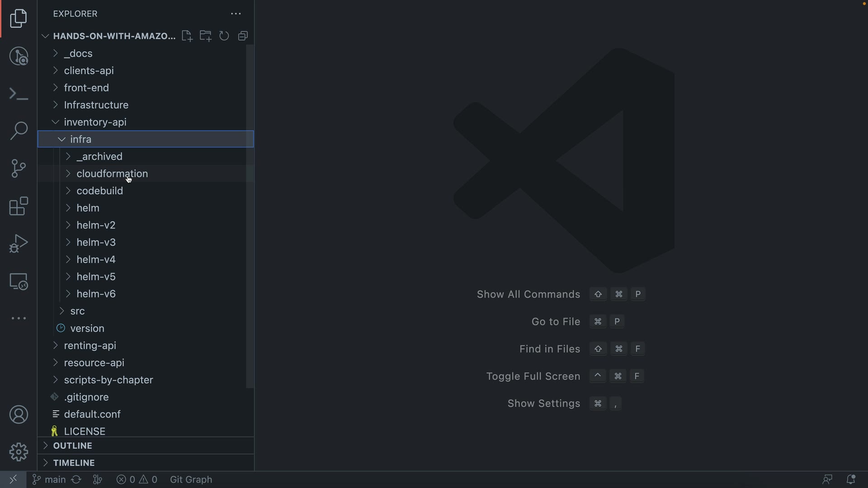
Task: Click the Explorer vertical scrollbar
Action: click(250, 217)
